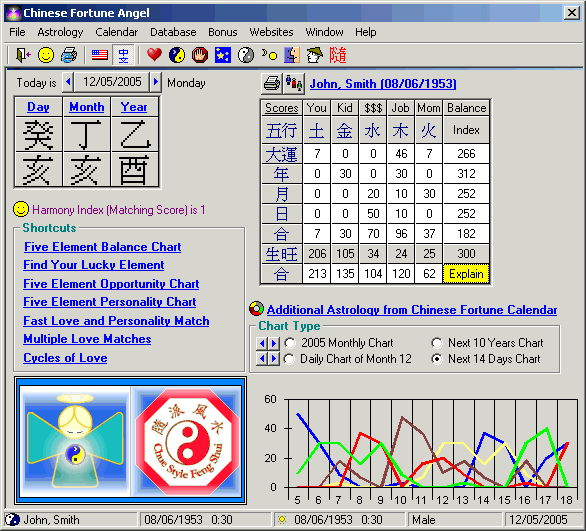
Task: Open Fast Love and Personality Match
Action: click(x=116, y=321)
